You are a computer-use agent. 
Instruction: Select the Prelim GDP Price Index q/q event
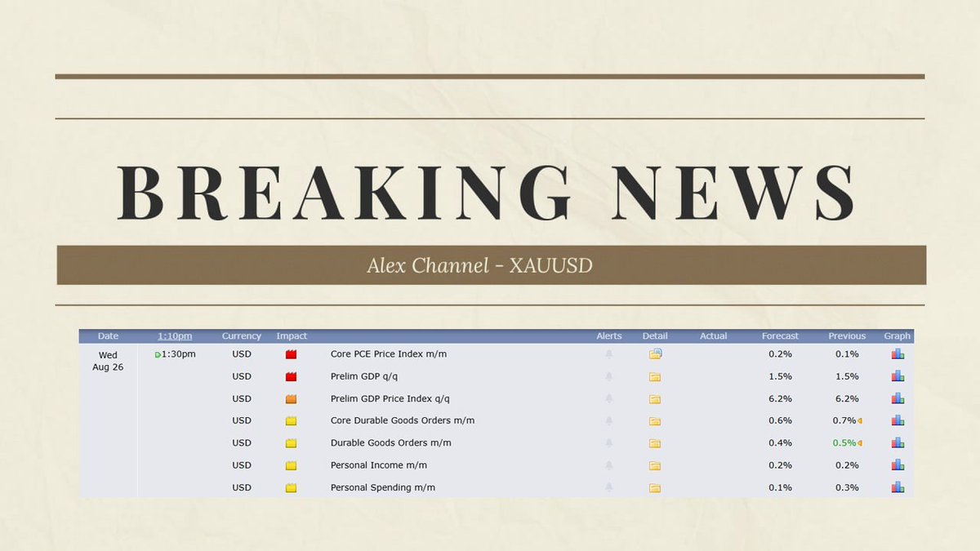390,398
